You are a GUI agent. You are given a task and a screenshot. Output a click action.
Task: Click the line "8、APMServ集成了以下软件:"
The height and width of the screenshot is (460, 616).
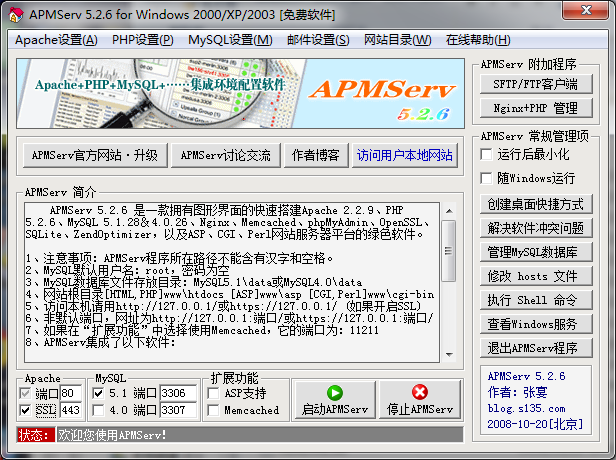point(101,343)
